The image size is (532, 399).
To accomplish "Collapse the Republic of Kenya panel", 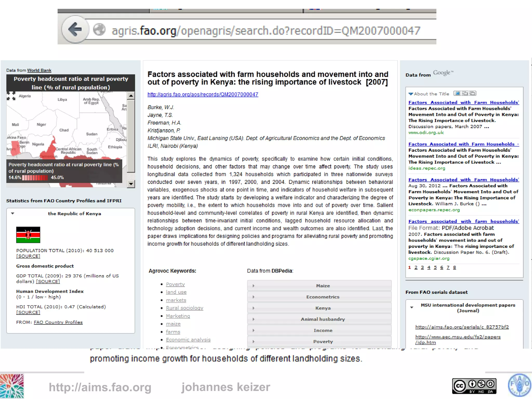I will pyautogui.click(x=12, y=214).
